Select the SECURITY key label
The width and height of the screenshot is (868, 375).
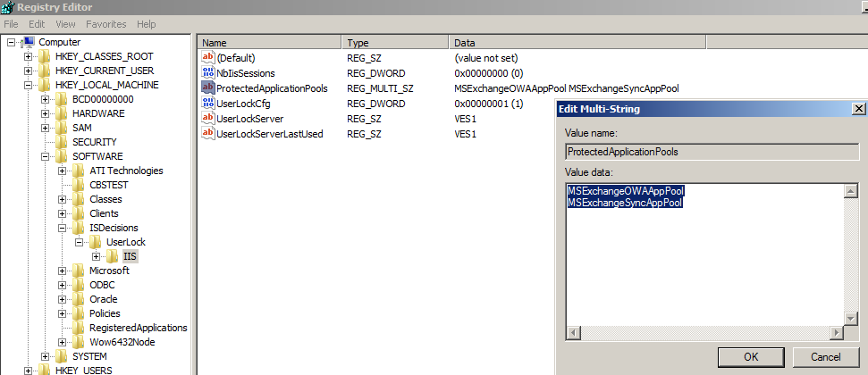95,142
